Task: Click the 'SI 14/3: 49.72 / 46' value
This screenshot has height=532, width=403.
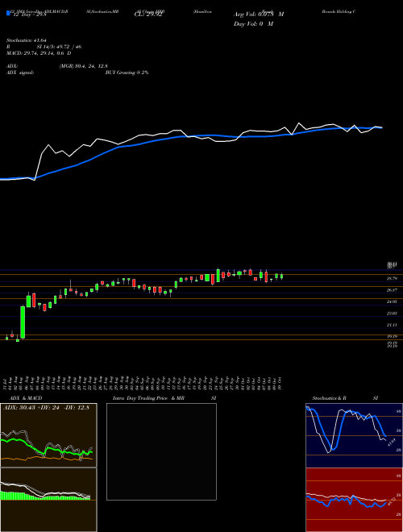Action: click(x=59, y=47)
